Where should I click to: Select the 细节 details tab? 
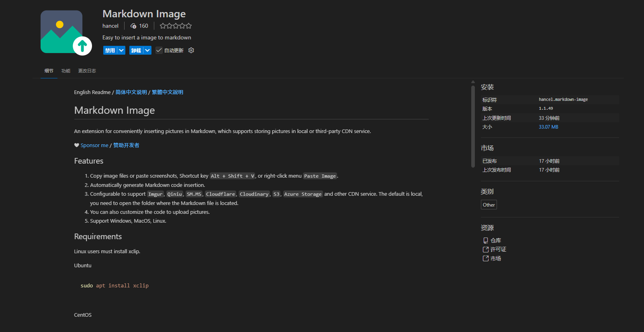pyautogui.click(x=49, y=71)
